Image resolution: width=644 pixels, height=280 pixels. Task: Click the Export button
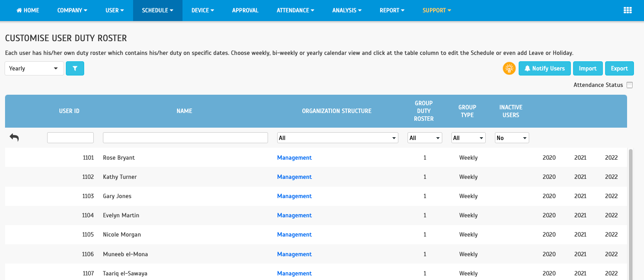(x=619, y=68)
